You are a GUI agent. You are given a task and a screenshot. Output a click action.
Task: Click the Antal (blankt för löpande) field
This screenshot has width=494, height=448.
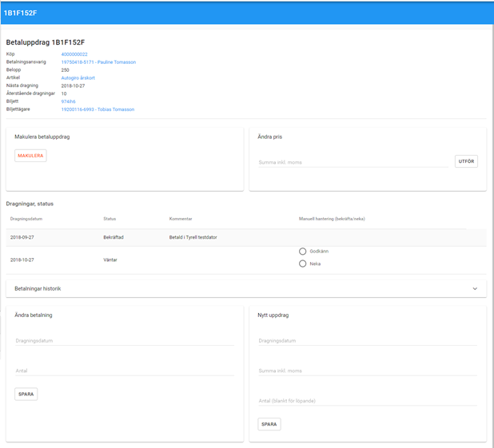(367, 401)
